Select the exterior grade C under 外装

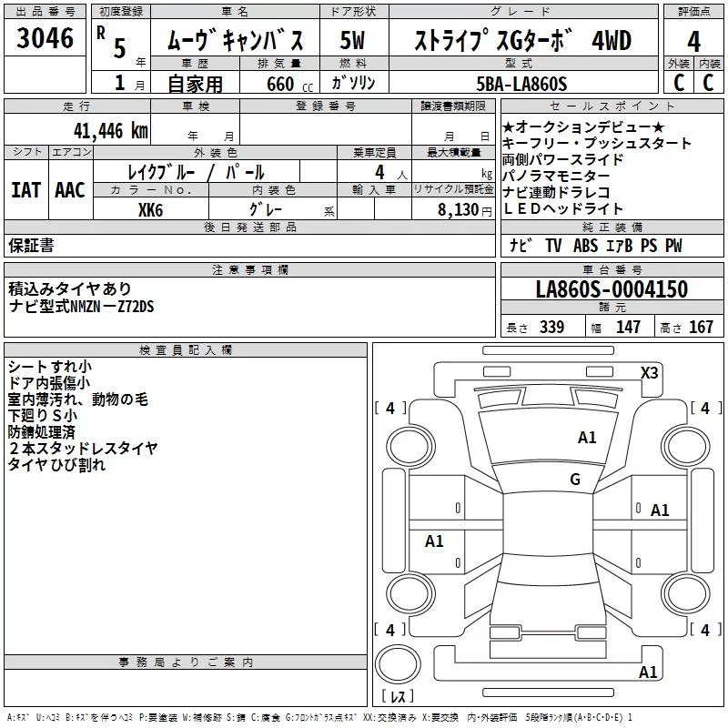click(679, 83)
